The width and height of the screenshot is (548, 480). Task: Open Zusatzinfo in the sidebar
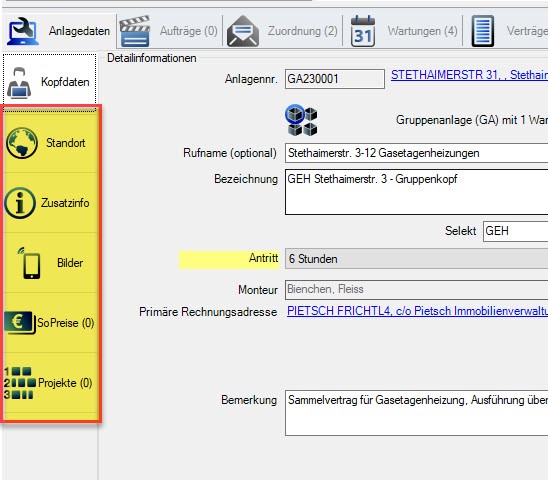coord(50,203)
